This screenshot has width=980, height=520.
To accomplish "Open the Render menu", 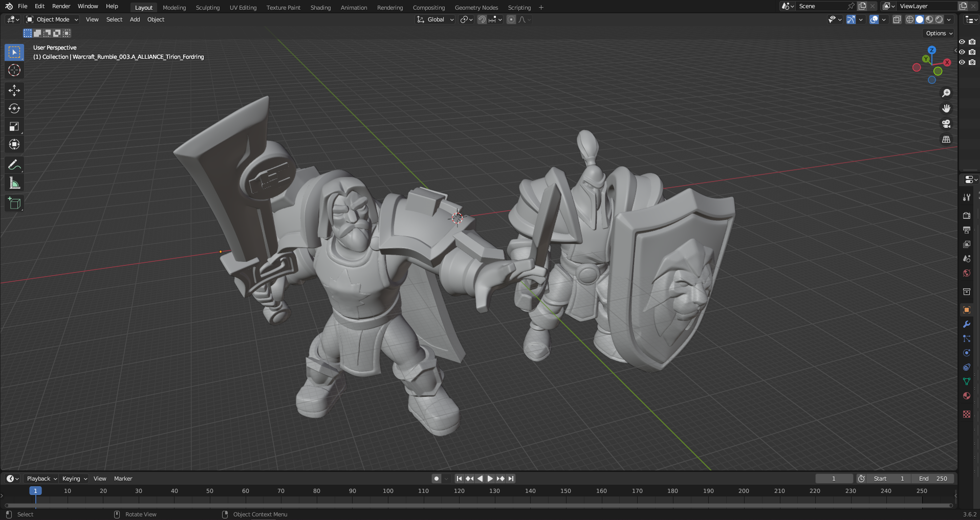I will 61,6.
